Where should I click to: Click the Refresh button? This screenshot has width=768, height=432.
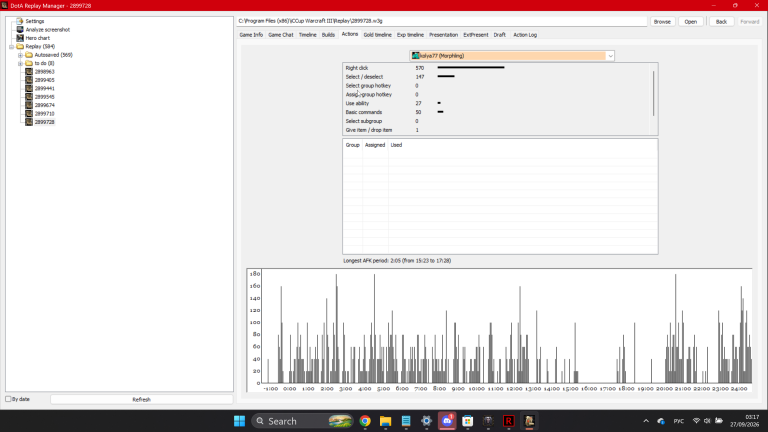point(141,400)
